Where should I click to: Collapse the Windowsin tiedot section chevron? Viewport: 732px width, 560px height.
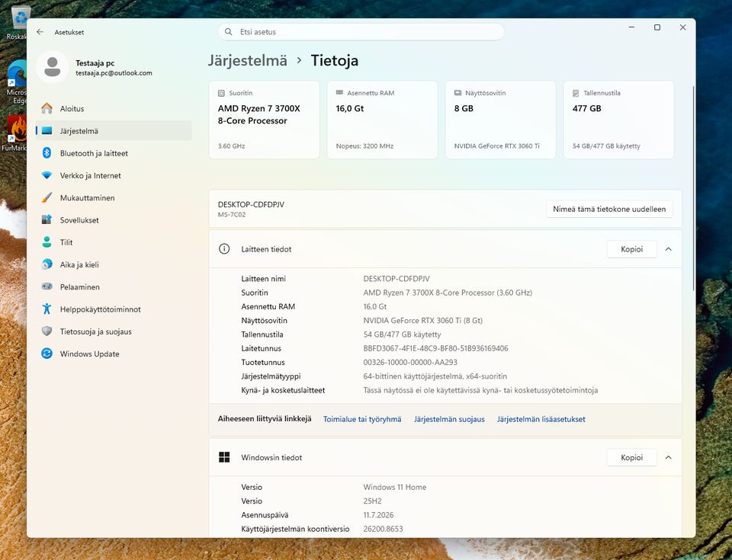pos(669,457)
